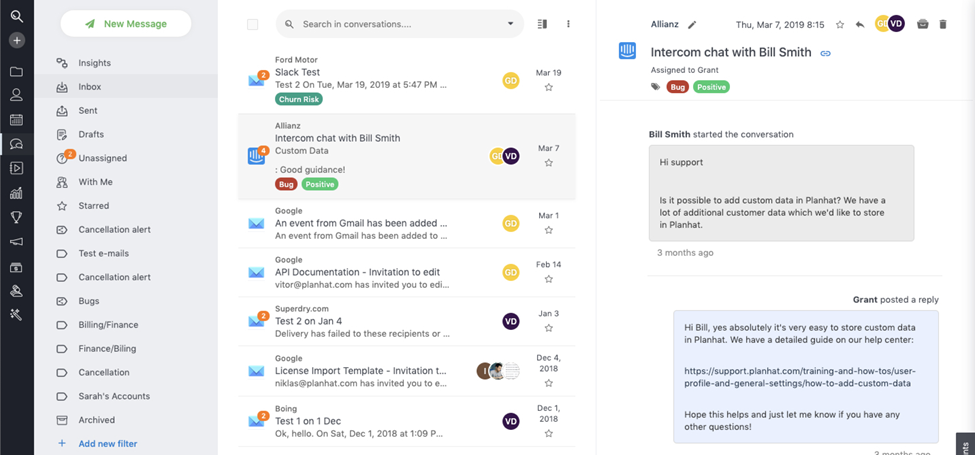
Task: Open the API Documentation - Invitation to edit email
Action: [407, 272]
